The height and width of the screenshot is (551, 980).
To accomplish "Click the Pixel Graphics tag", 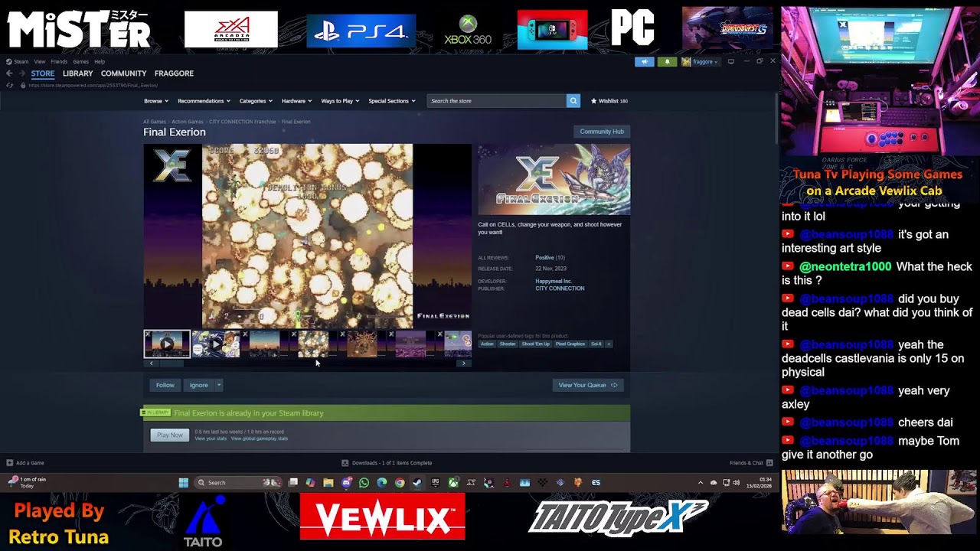I will click(570, 344).
